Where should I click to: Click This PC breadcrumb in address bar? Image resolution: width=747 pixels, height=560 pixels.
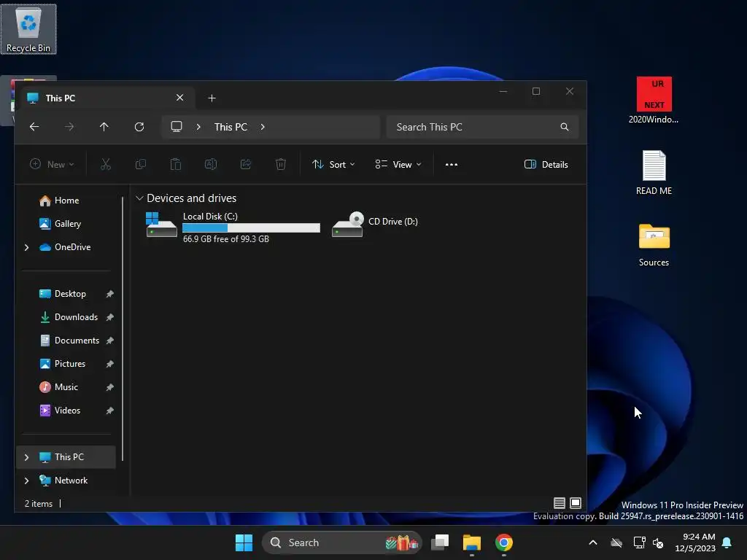point(231,127)
